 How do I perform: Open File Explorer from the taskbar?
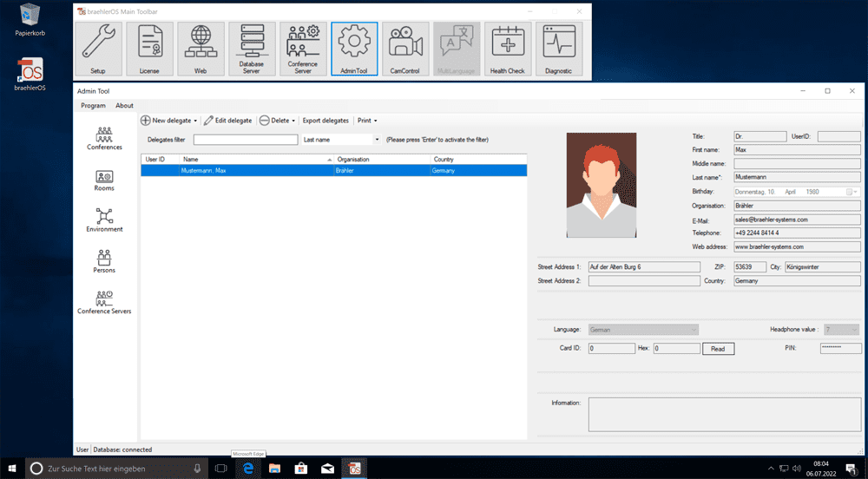click(x=274, y=469)
